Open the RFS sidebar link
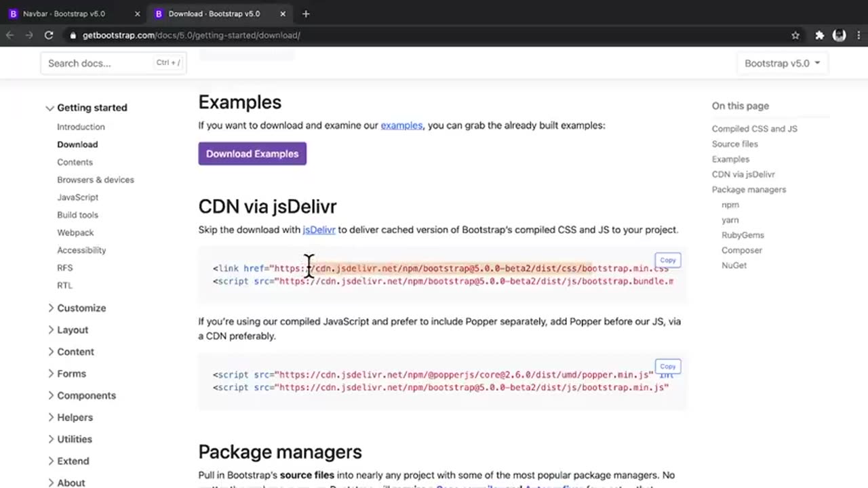 coord(64,268)
